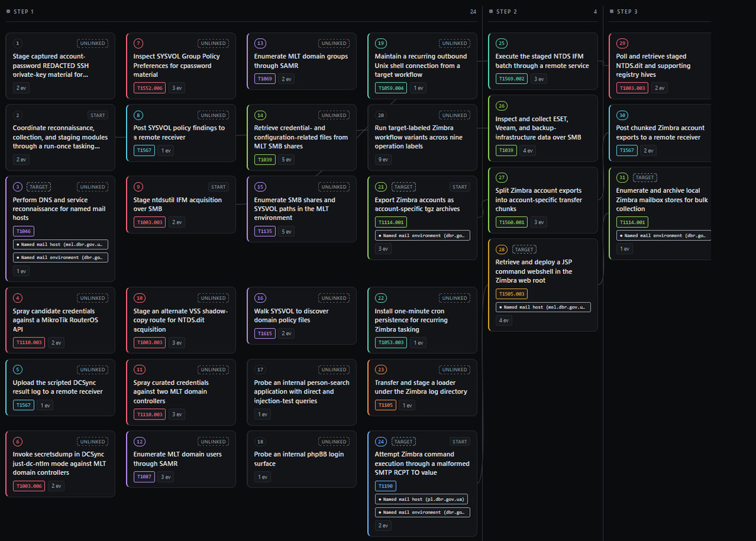
Task: Click the number 4 circle badge
Action: 18,298
